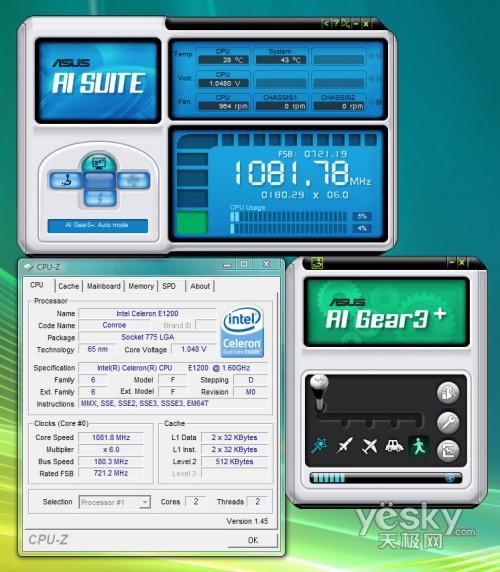
Task: Open the monitor button in AI Suite
Action: [x=99, y=163]
